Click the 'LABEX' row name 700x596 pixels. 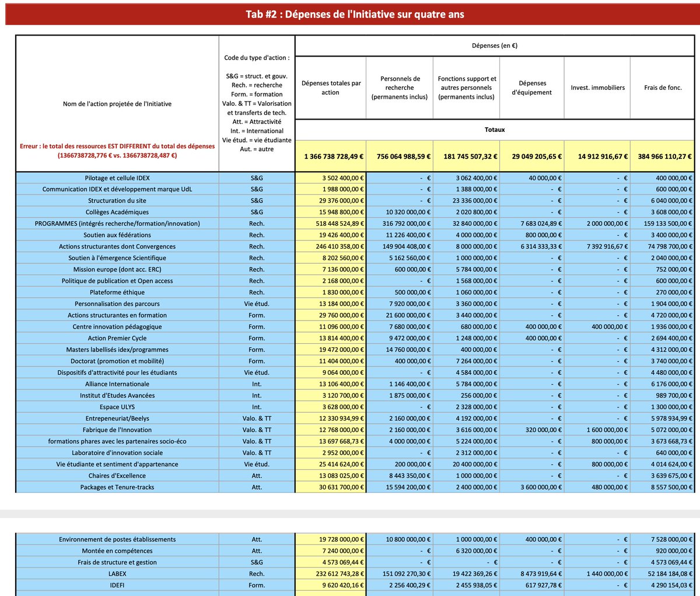point(117,574)
